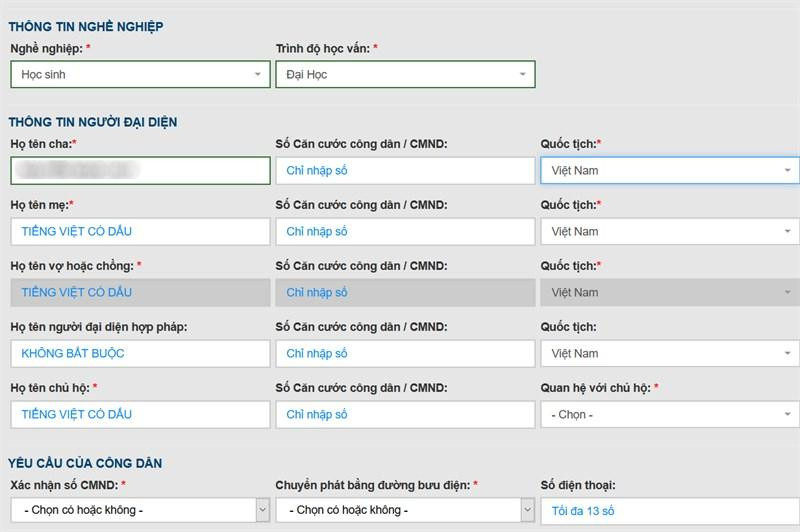Select the mother's Số Căn cước/CMND field
The width and height of the screenshot is (800, 532).
(x=405, y=231)
